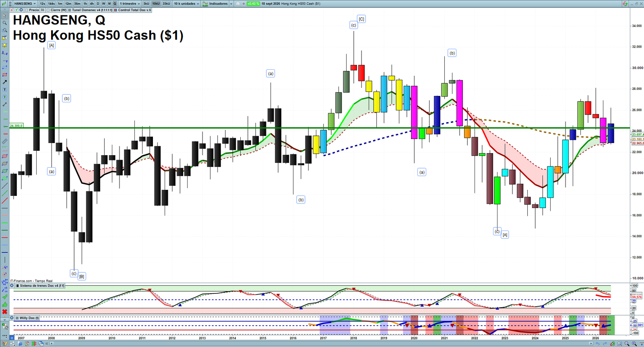Click the green checkmark icon

click(x=5, y=297)
